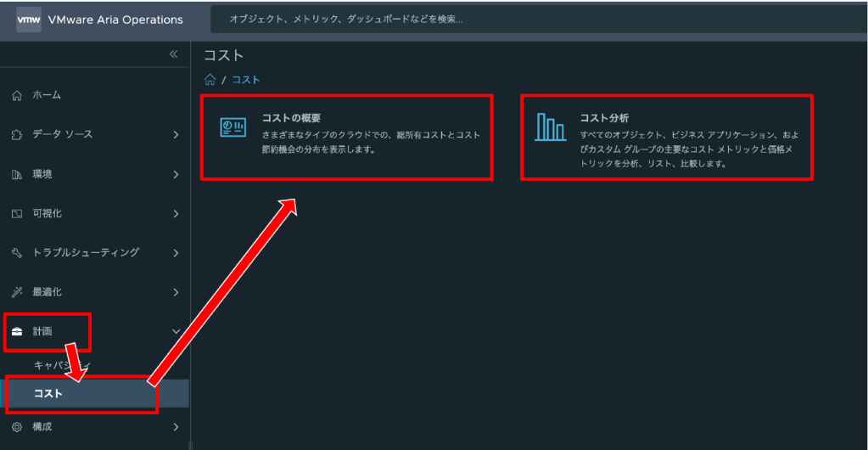This screenshot has height=450, width=868.
Task: Expand the 可視化 chevron
Action: (176, 213)
